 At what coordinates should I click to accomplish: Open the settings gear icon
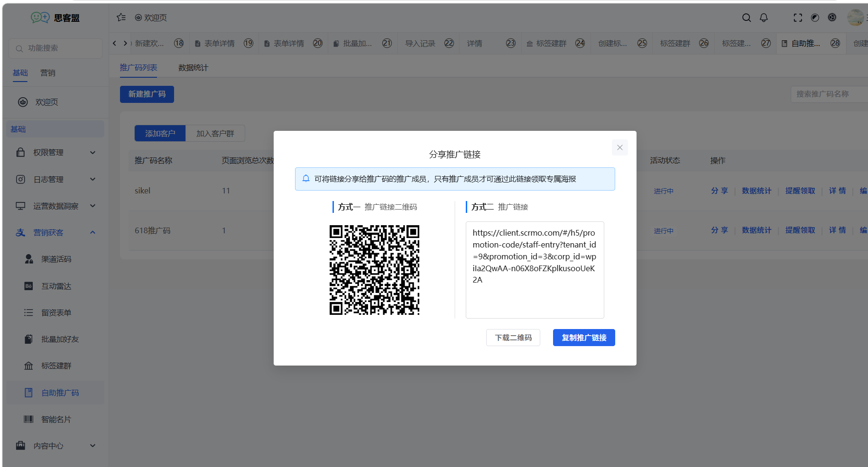tap(832, 18)
